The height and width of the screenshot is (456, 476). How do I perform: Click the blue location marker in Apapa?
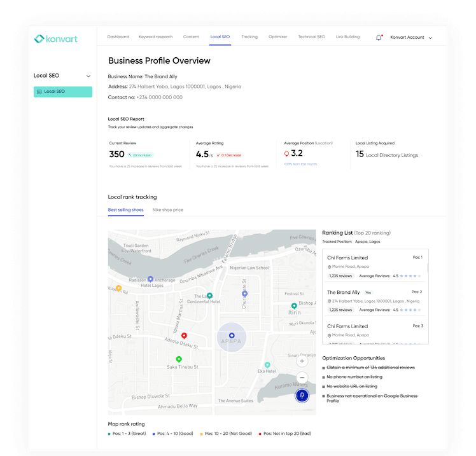(232, 336)
